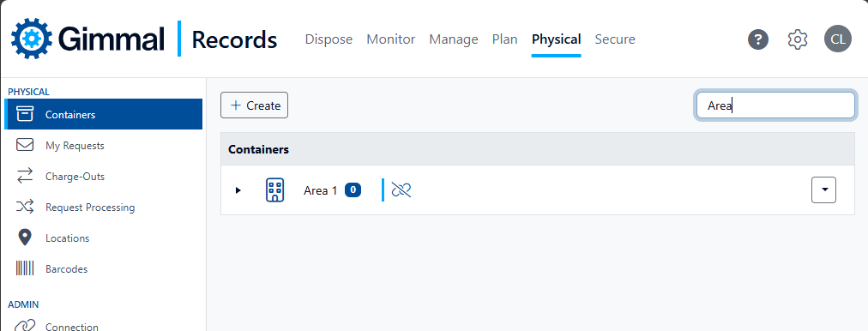
Task: Switch to the Monitor tab
Action: click(x=391, y=39)
